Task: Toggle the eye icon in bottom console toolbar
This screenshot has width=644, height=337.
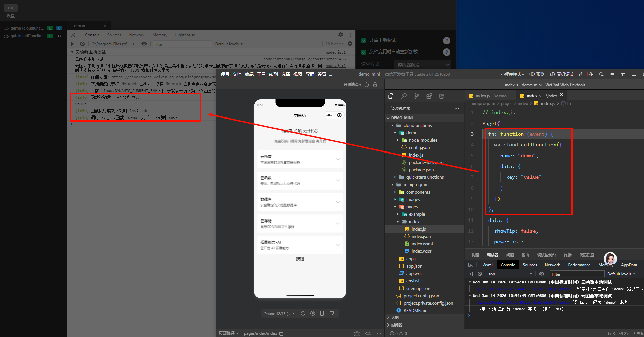Action: [x=542, y=274]
